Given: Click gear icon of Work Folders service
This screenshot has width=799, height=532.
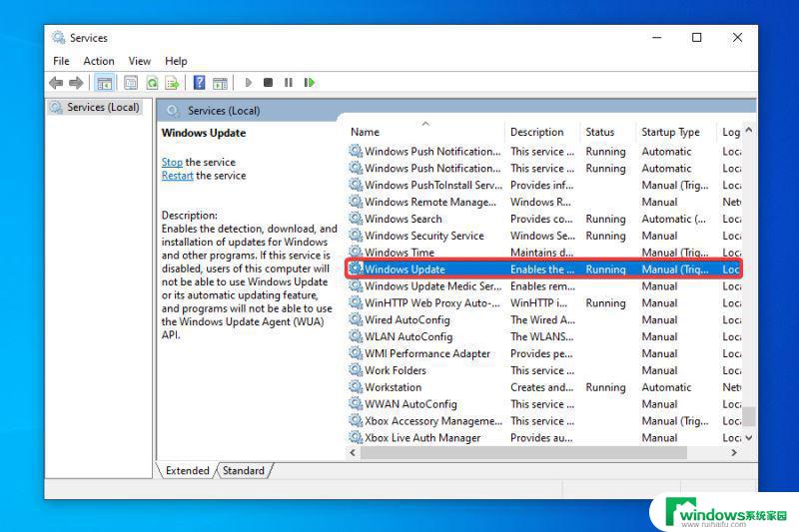Looking at the screenshot, I should (356, 370).
